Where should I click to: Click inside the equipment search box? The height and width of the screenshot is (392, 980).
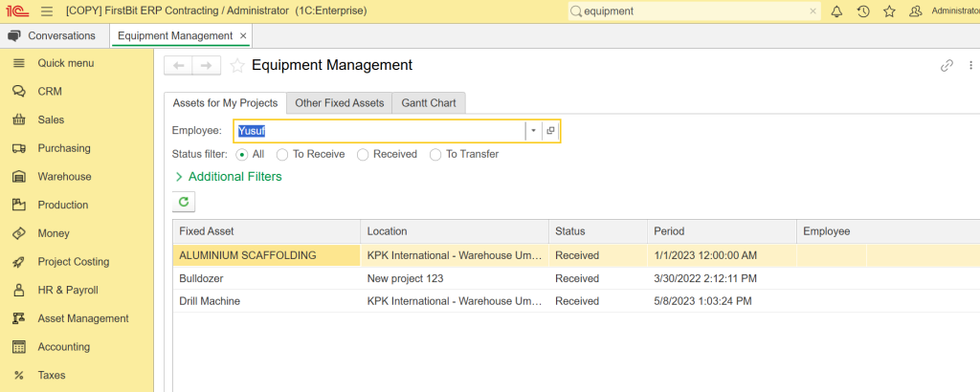694,11
